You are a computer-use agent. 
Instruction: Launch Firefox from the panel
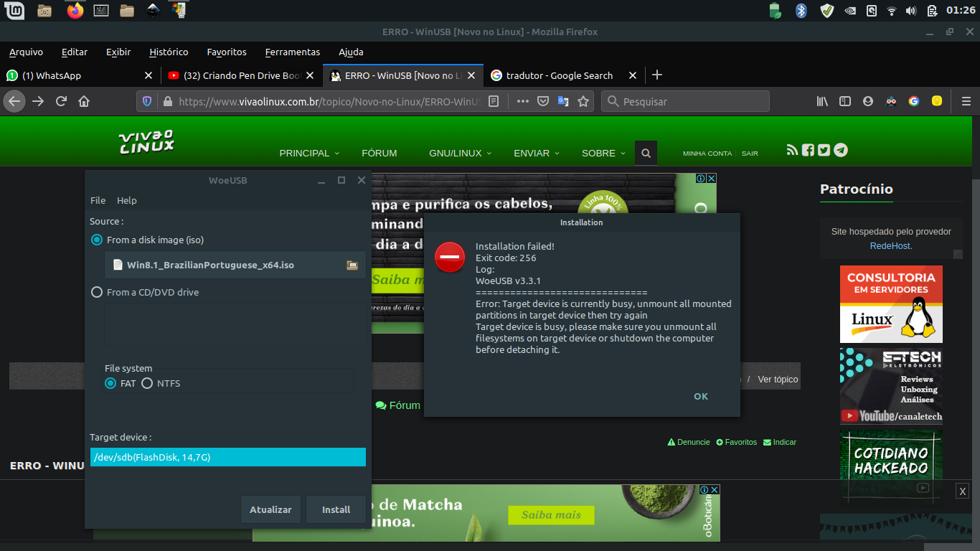click(x=75, y=11)
